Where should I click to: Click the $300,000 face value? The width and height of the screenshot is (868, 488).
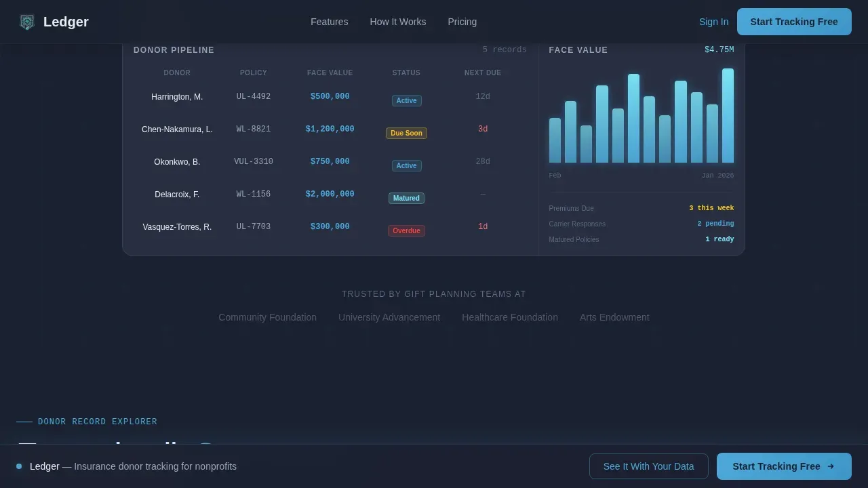(x=330, y=227)
